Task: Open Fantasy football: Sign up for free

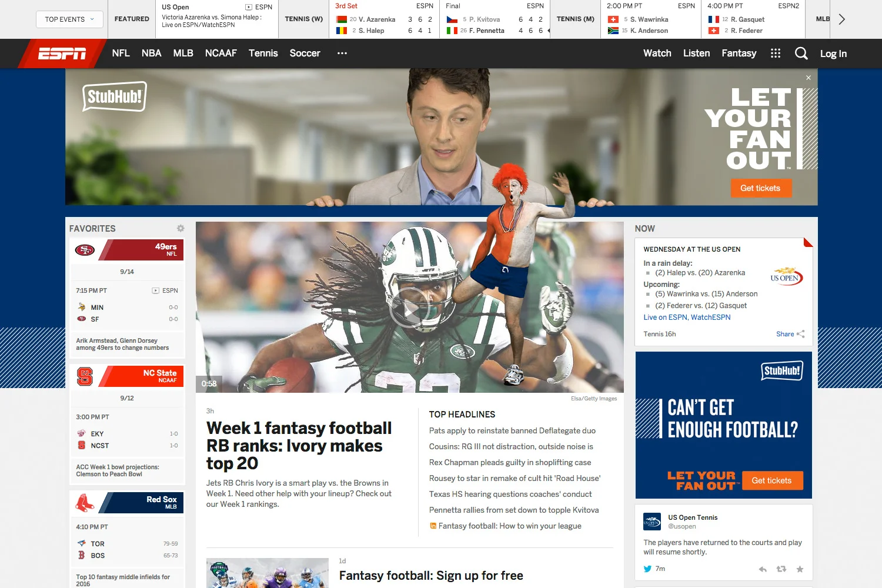Action: 431,576
